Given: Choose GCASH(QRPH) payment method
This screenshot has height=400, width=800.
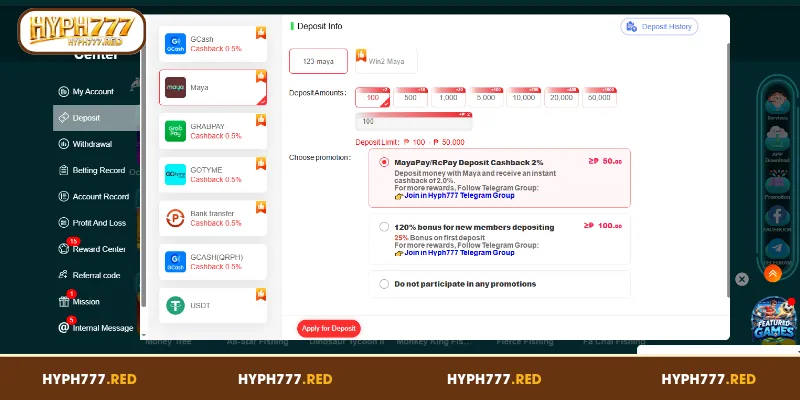Looking at the screenshot, I should tap(213, 262).
